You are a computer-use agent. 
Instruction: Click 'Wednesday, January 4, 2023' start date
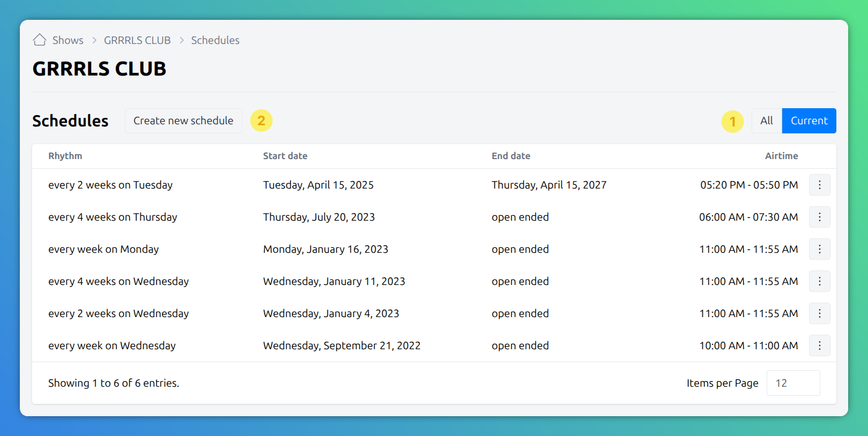coord(331,313)
